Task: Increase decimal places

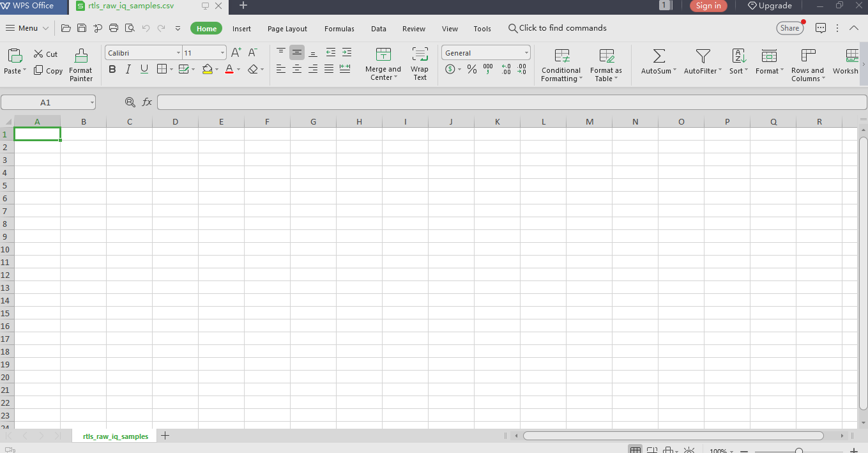Action: pyautogui.click(x=506, y=69)
